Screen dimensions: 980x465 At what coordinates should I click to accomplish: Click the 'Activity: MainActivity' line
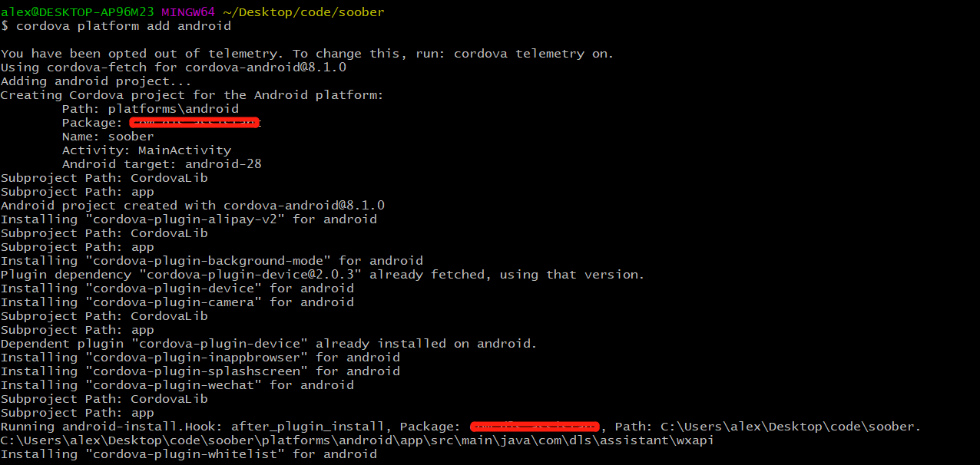[147, 150]
